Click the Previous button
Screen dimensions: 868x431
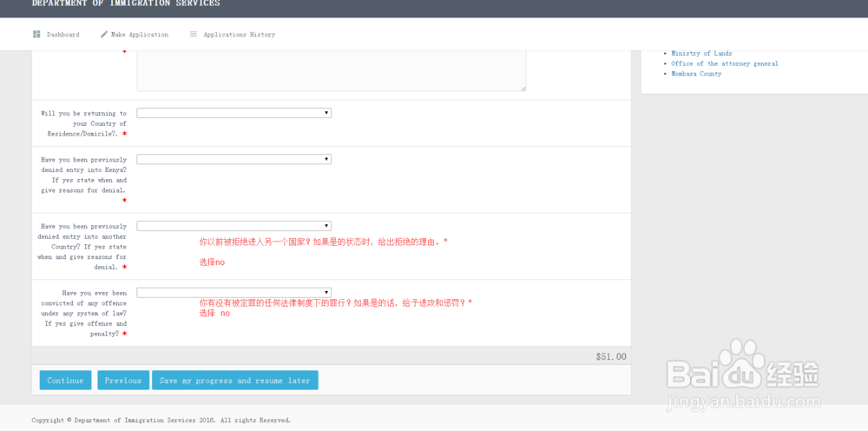pyautogui.click(x=123, y=381)
